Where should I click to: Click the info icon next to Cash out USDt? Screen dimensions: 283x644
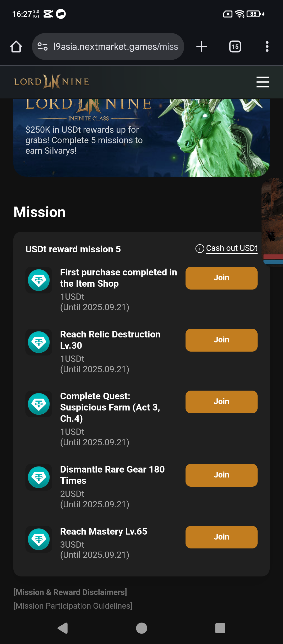click(x=199, y=249)
